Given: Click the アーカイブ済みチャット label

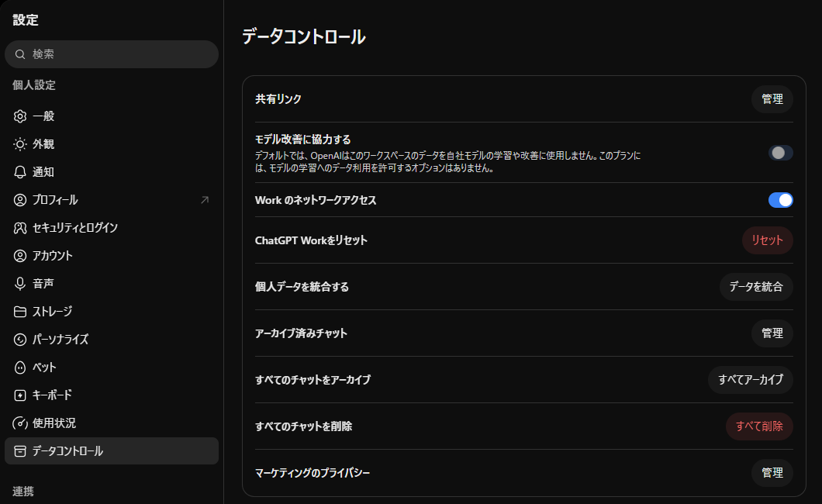Looking at the screenshot, I should point(301,333).
